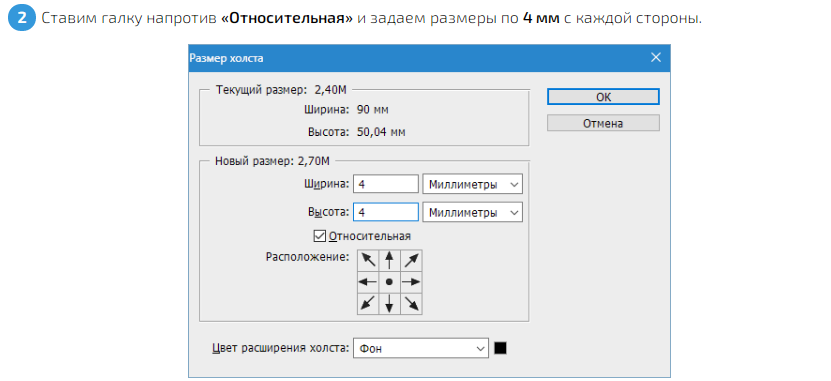Click the current width value 90 мм
Screen dimensions: 831x381
coord(373,110)
